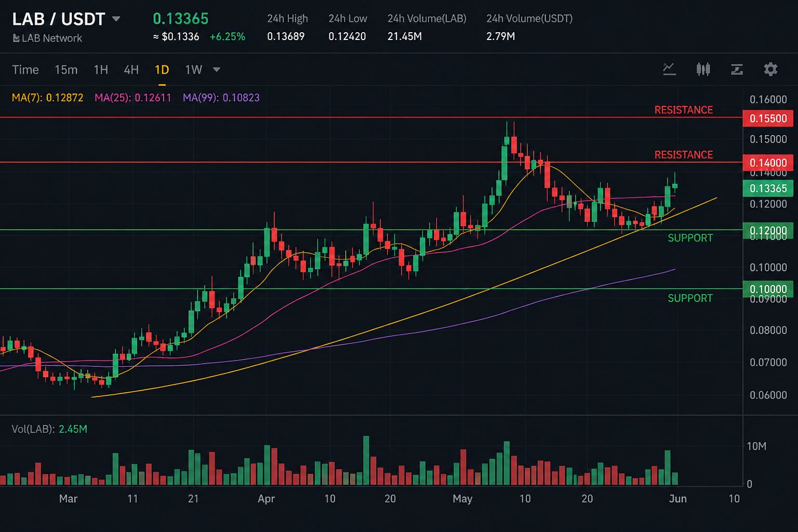This screenshot has height=532, width=798.
Task: Select the 1H timeframe tab
Action: coord(101,70)
